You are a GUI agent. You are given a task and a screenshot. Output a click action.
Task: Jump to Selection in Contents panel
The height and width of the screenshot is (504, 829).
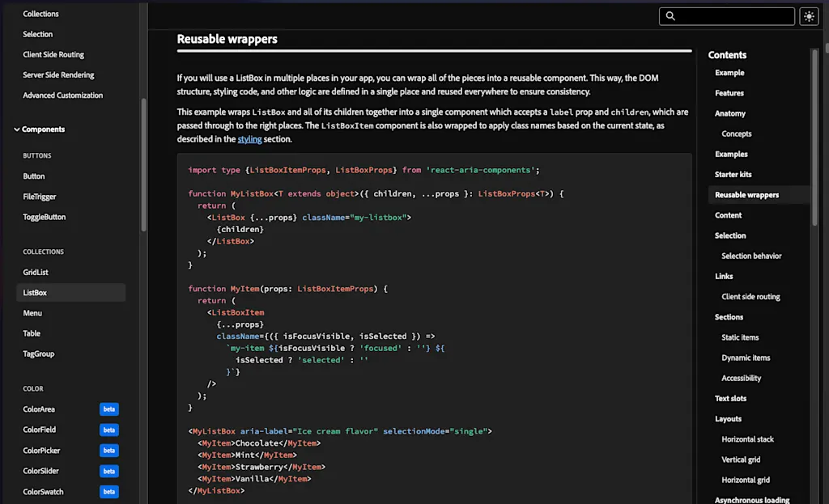point(730,235)
